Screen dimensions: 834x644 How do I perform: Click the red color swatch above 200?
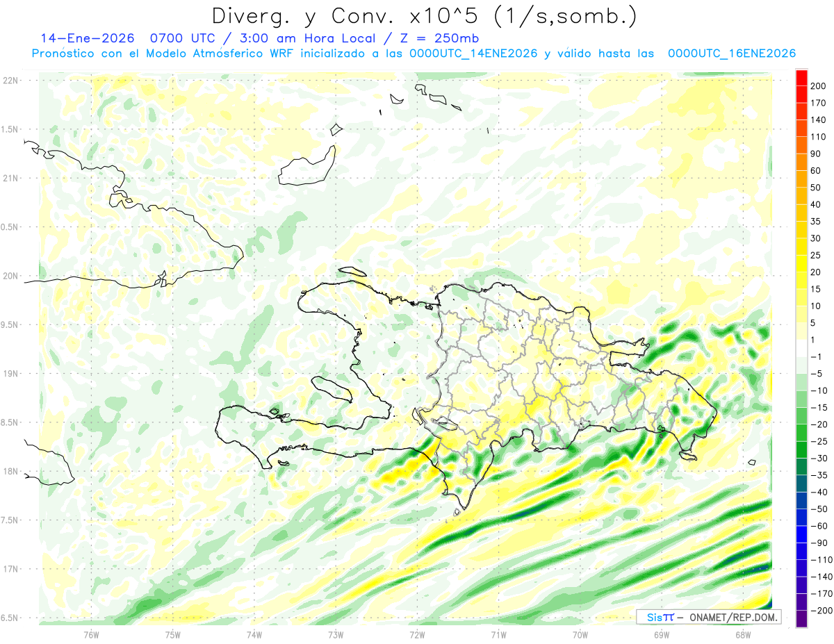coord(801,78)
